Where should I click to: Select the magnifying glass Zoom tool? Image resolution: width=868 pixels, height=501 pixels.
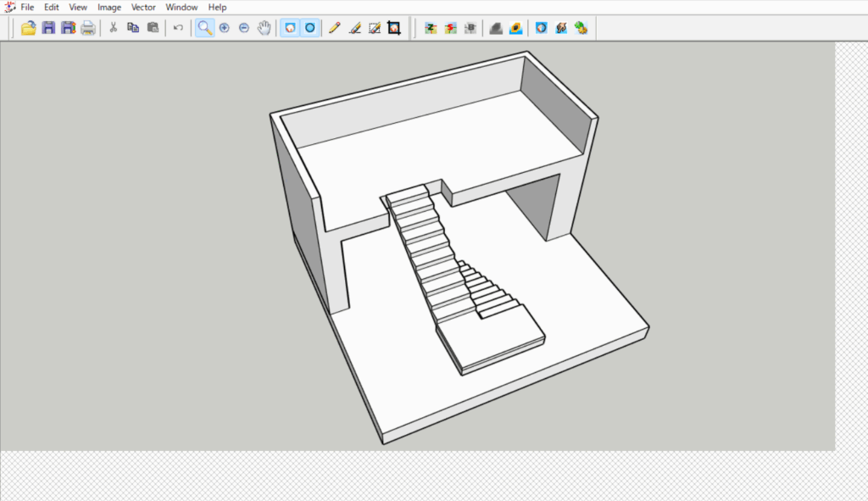click(x=205, y=28)
